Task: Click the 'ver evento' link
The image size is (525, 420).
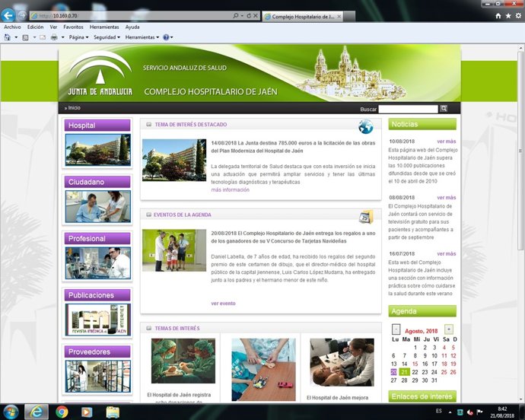Action: coord(224,304)
